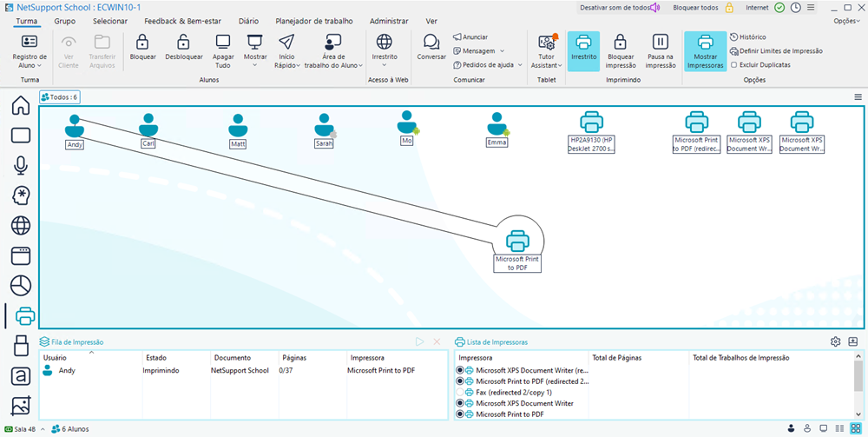Toggle Microsoft Print to PDF (redirected 2... radio

click(459, 381)
